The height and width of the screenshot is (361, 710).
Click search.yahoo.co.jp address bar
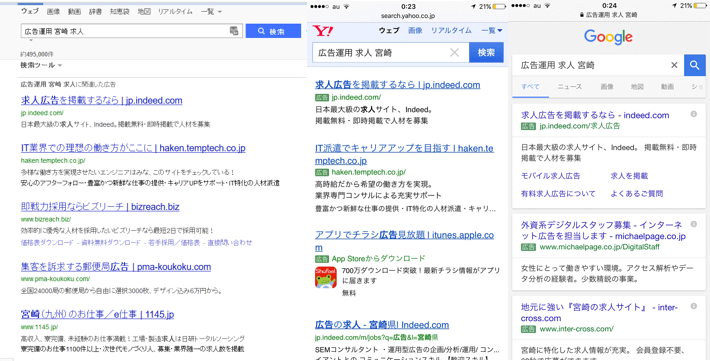point(408,16)
